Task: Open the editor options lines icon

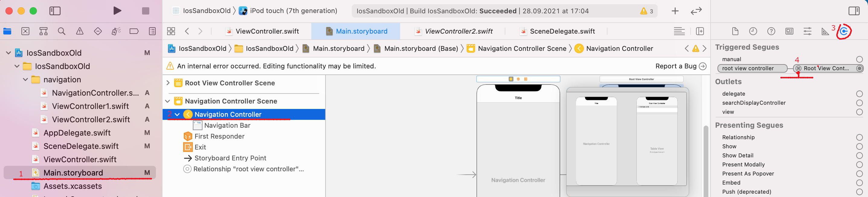Action: [x=679, y=31]
